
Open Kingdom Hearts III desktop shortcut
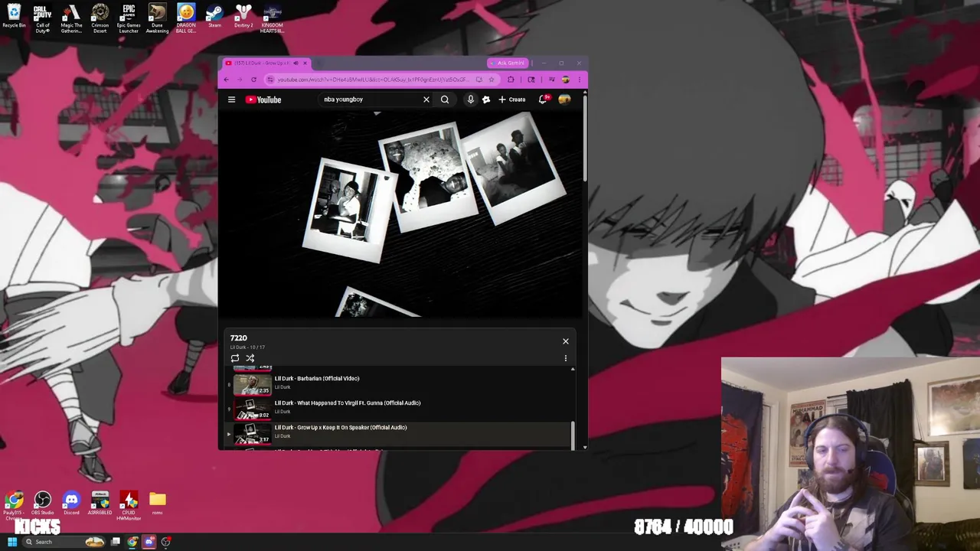pos(272,18)
